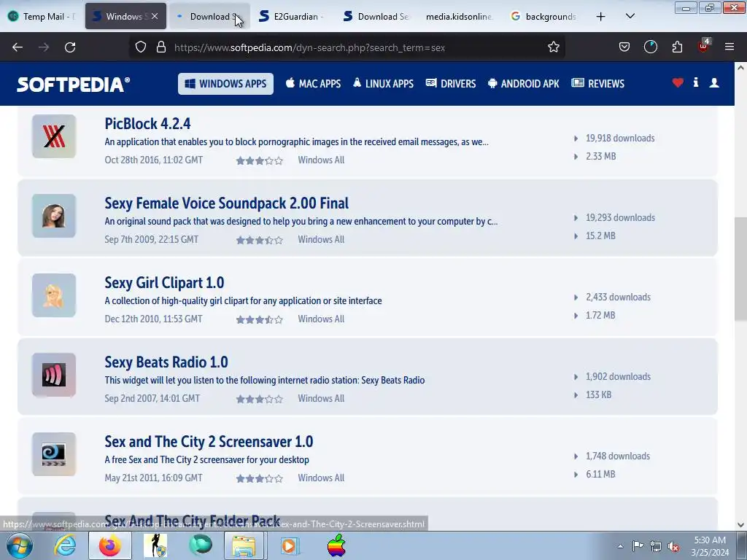Expand the list all tabs dropdown
Image resolution: width=747 pixels, height=560 pixels.
pyautogui.click(x=630, y=16)
